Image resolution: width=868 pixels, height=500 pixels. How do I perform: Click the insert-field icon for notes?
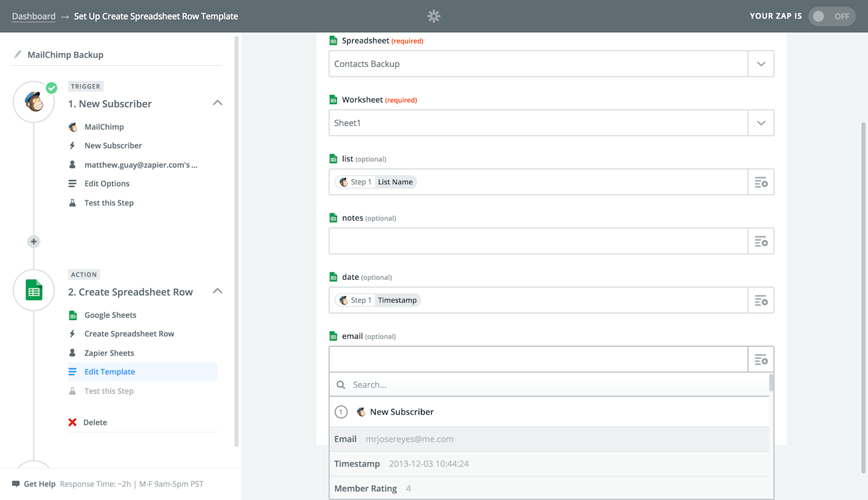coord(761,241)
